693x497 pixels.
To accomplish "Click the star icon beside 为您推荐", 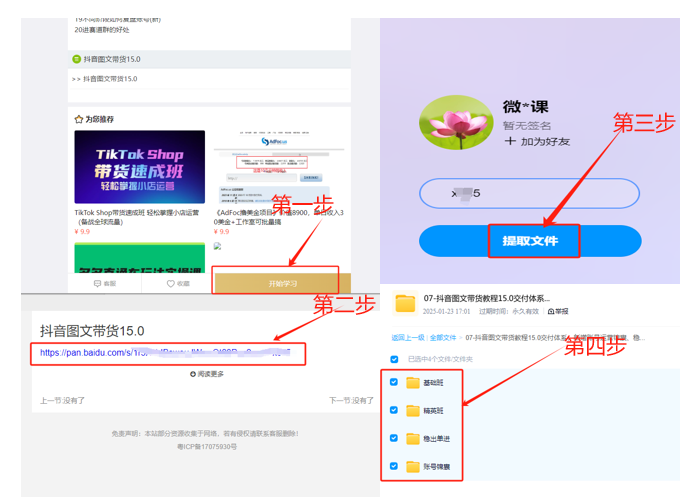I will pos(79,119).
